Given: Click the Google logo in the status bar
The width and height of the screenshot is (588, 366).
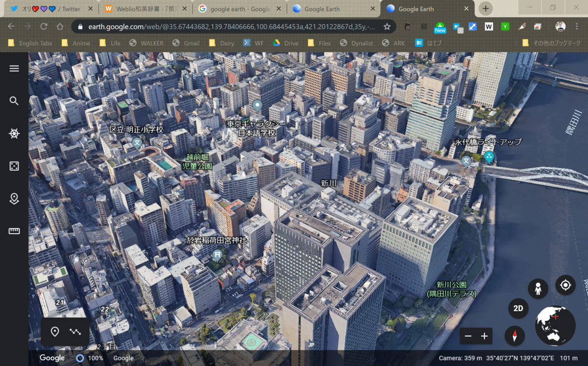Looking at the screenshot, I should tap(52, 358).
